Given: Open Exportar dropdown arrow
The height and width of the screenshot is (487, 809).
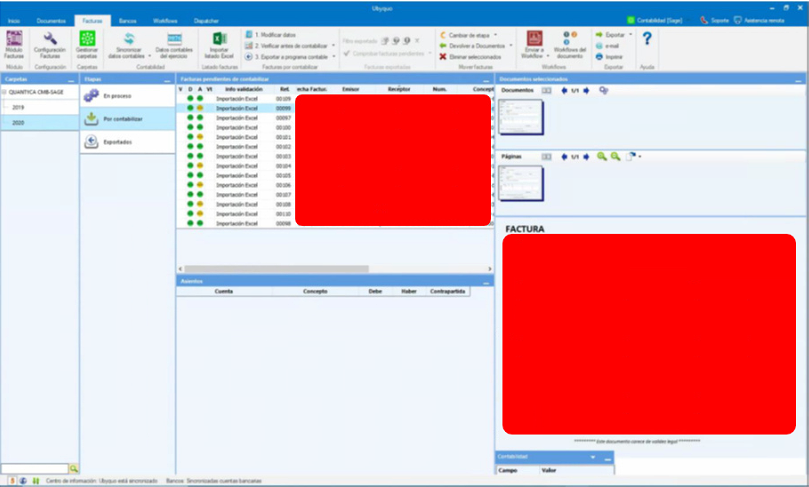Looking at the screenshot, I should 630,35.
